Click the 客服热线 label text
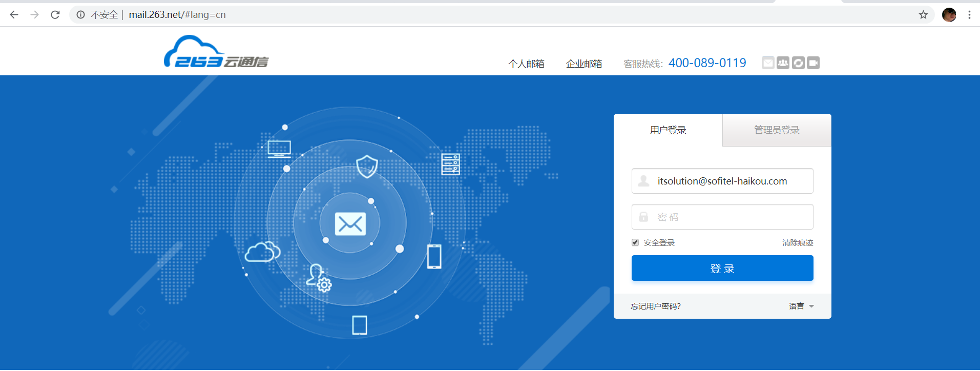This screenshot has height=371, width=980. click(643, 64)
